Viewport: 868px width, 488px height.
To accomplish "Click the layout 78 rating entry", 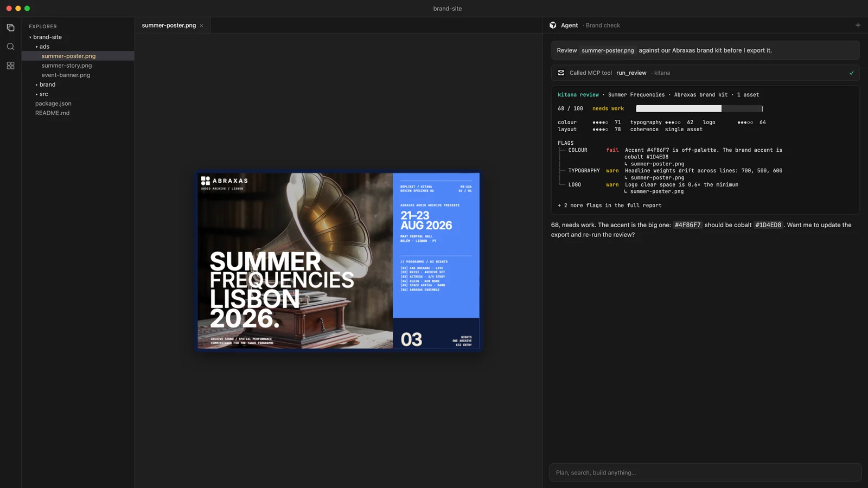I will [x=589, y=130].
